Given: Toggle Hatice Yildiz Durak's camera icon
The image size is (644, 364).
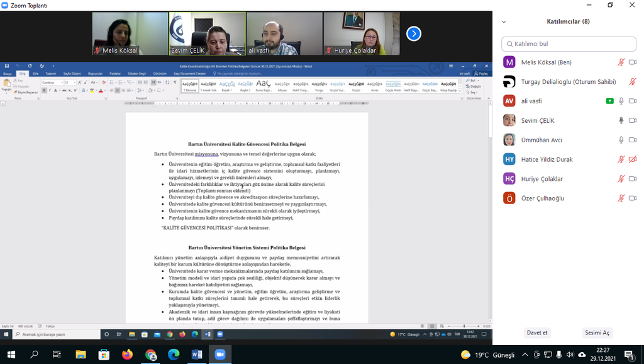Looking at the screenshot, I should tap(633, 159).
